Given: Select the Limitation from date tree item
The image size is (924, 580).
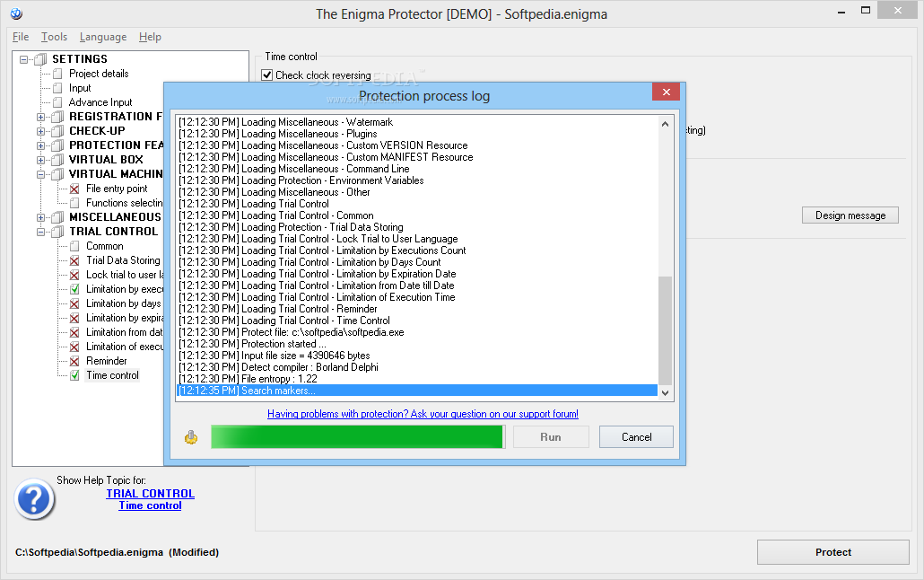Looking at the screenshot, I should click(125, 332).
